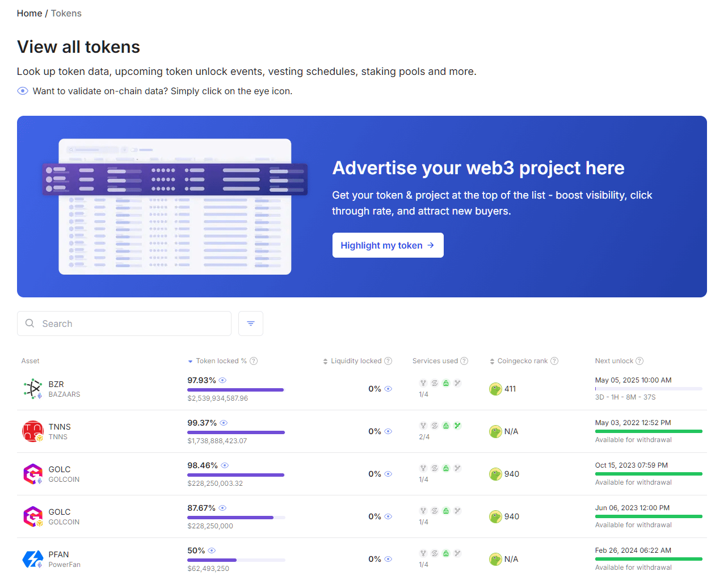This screenshot has height=580, width=728.
Task: Click the eye icon beside TNNS liquidity locked 0%
Action: [388, 431]
